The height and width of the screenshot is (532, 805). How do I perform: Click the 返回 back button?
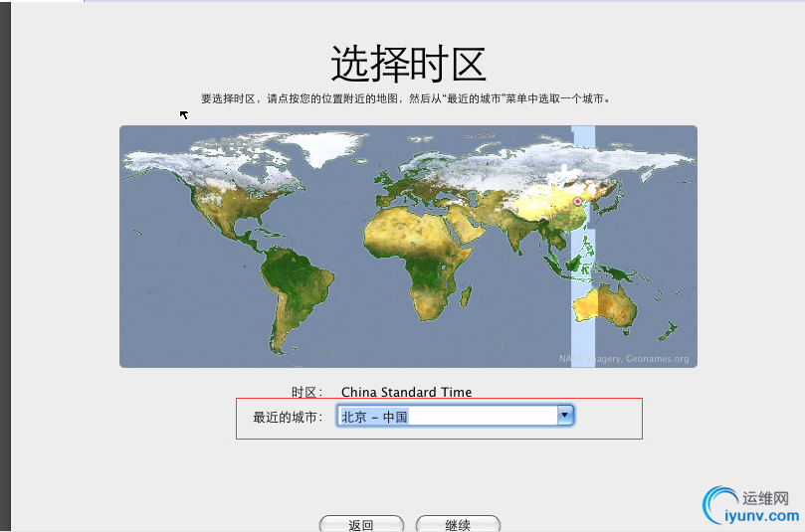tap(361, 524)
